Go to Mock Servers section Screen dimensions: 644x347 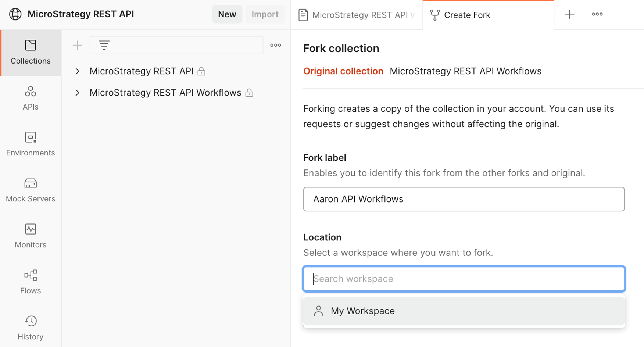click(x=31, y=189)
